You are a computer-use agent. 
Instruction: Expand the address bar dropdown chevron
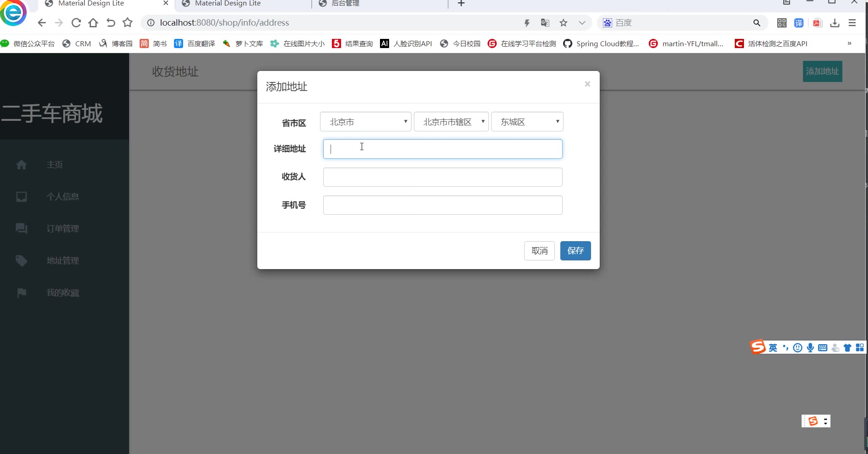point(582,23)
